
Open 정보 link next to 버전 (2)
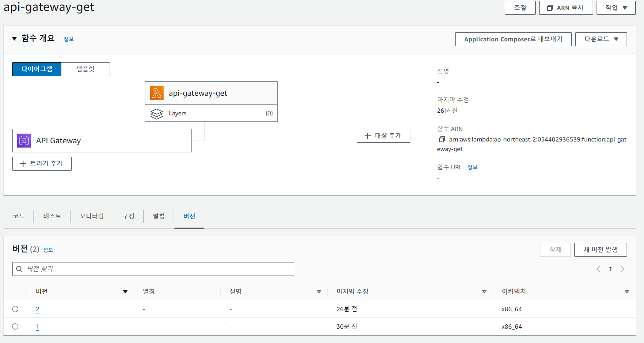pos(48,250)
